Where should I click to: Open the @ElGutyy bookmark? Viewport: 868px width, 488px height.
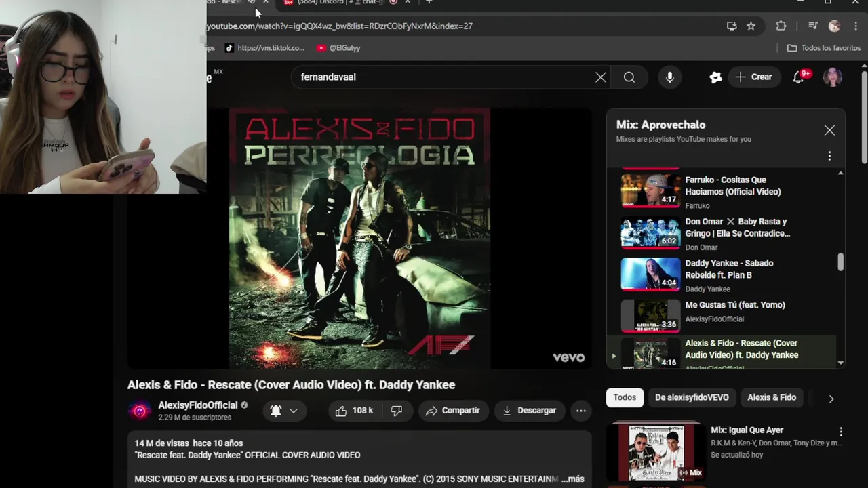pyautogui.click(x=338, y=48)
